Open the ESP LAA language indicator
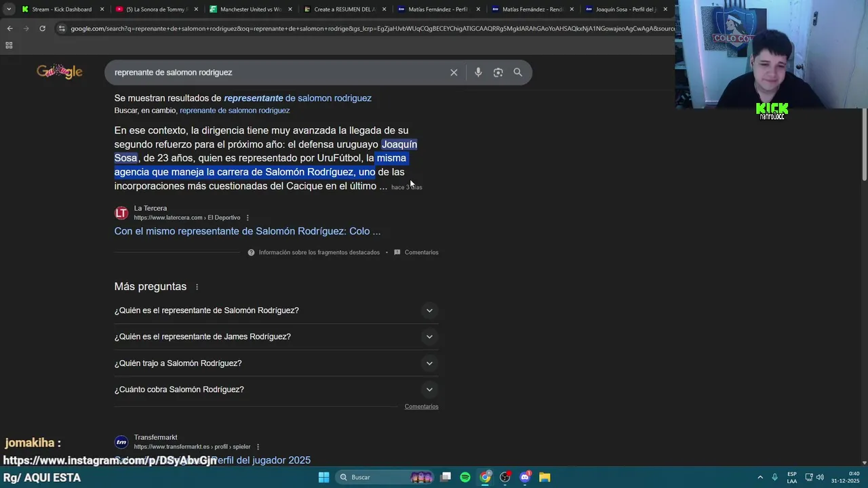Screen dimensions: 868x488 coord(792,477)
